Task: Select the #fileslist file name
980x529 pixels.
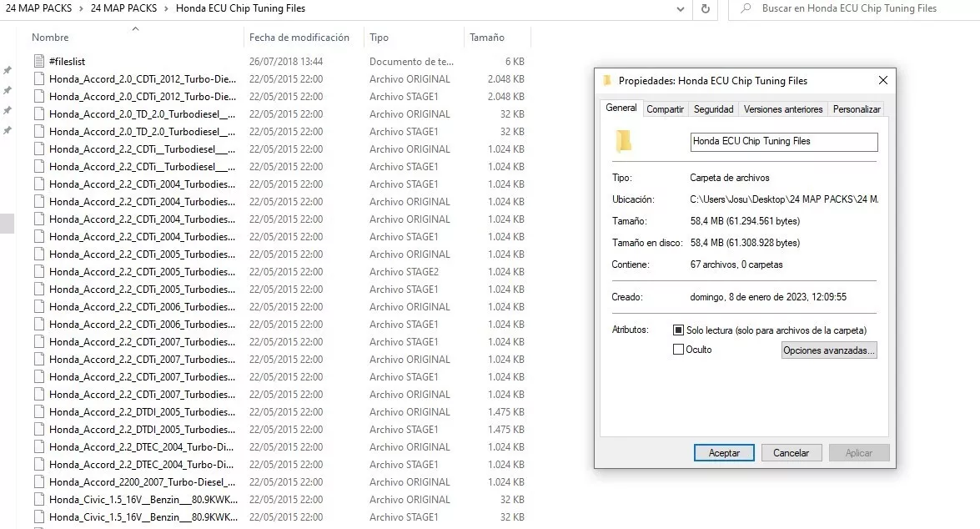Action: (x=67, y=61)
